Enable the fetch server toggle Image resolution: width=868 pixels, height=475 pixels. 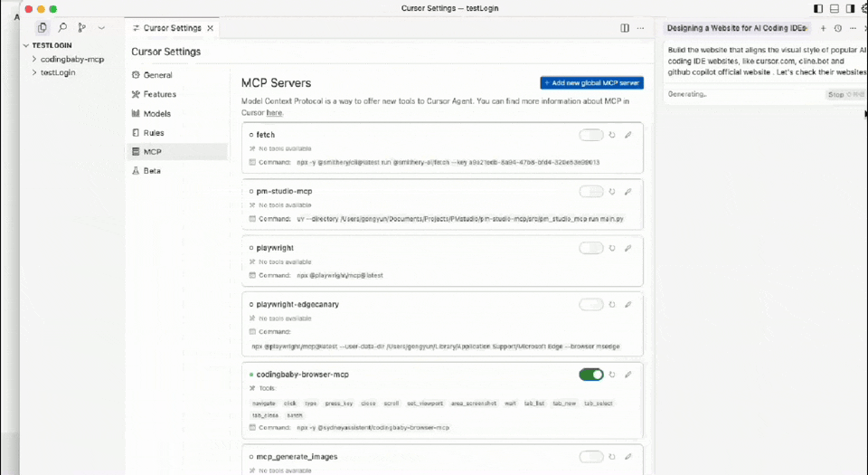coord(591,135)
